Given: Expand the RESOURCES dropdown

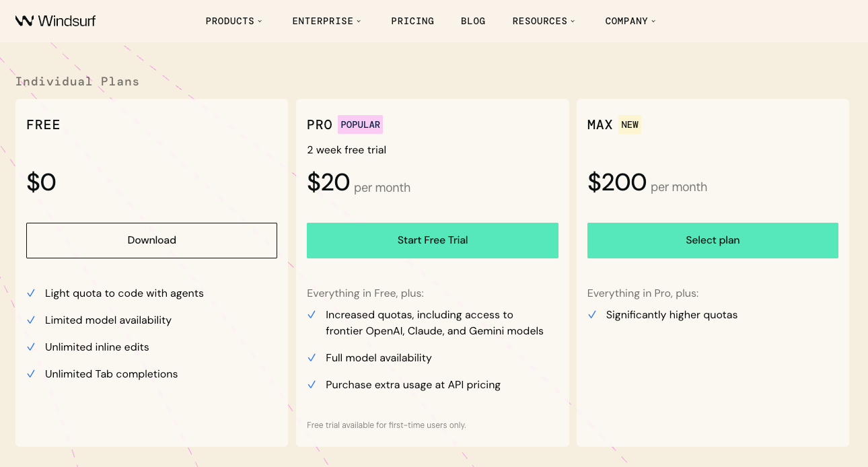Looking at the screenshot, I should point(544,21).
